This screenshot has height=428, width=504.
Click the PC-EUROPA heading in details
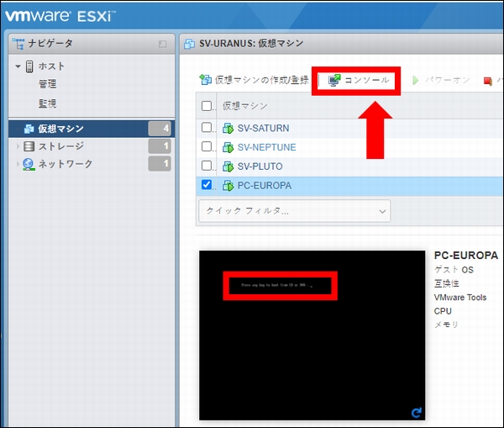[x=465, y=256]
